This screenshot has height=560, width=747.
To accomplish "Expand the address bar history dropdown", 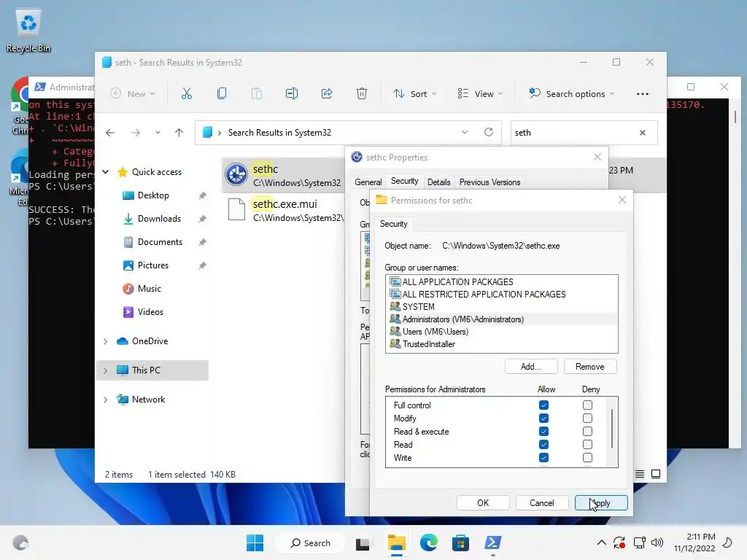I will [465, 133].
